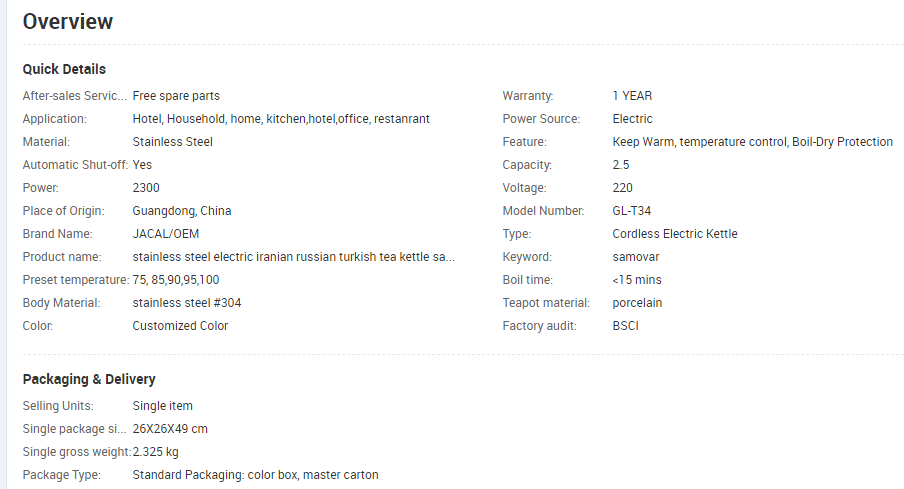
Task: Select the 1 YEAR warranty value
Action: (632, 96)
